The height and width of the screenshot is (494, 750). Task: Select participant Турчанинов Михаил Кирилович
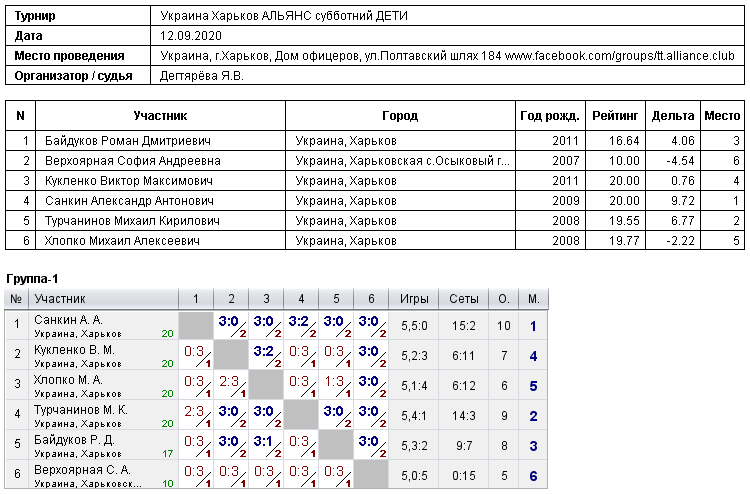[x=132, y=221]
